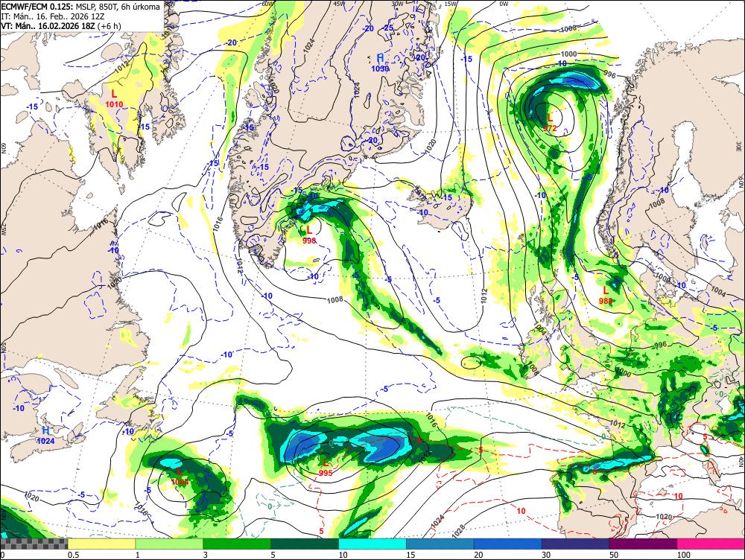Viewport: 745px width, 560px height.
Task: Click the medium green 3–5 mm legend swatch
Action: 237,544
